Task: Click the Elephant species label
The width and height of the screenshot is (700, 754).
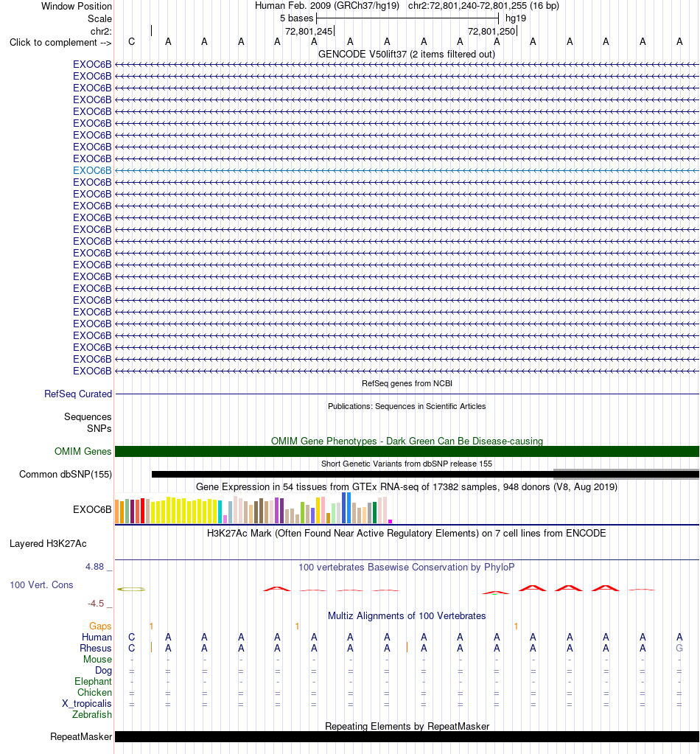Action: coord(93,681)
